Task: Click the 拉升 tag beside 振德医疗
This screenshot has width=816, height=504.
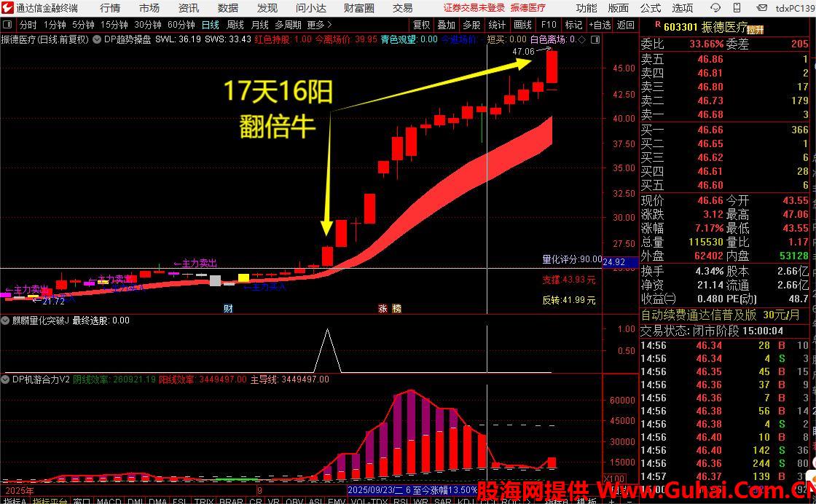Action: (x=755, y=30)
